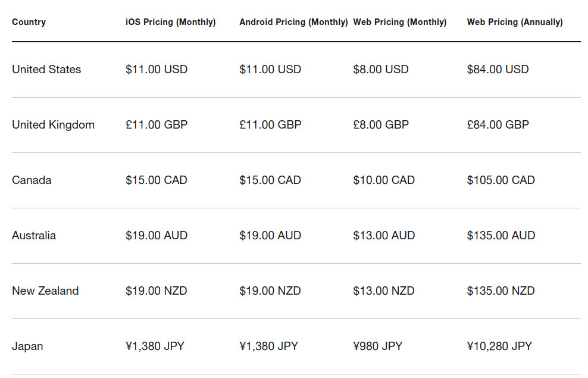The image size is (588, 378).
Task: Click the Android Pricing (Monthly) header
Action: pos(293,22)
